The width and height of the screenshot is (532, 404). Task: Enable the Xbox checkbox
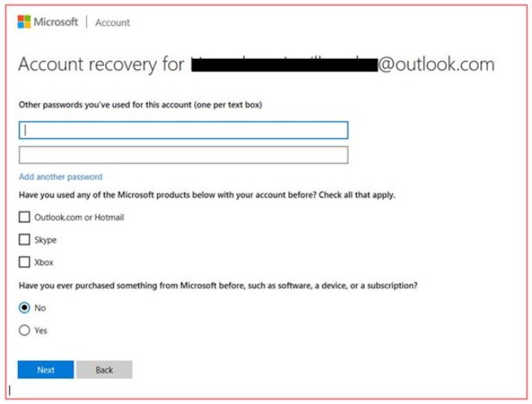24,262
